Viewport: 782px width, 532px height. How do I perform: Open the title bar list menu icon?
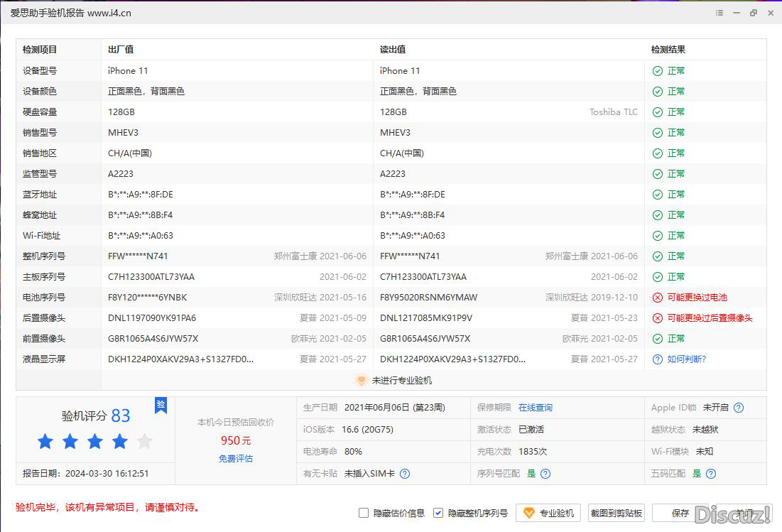[719, 13]
